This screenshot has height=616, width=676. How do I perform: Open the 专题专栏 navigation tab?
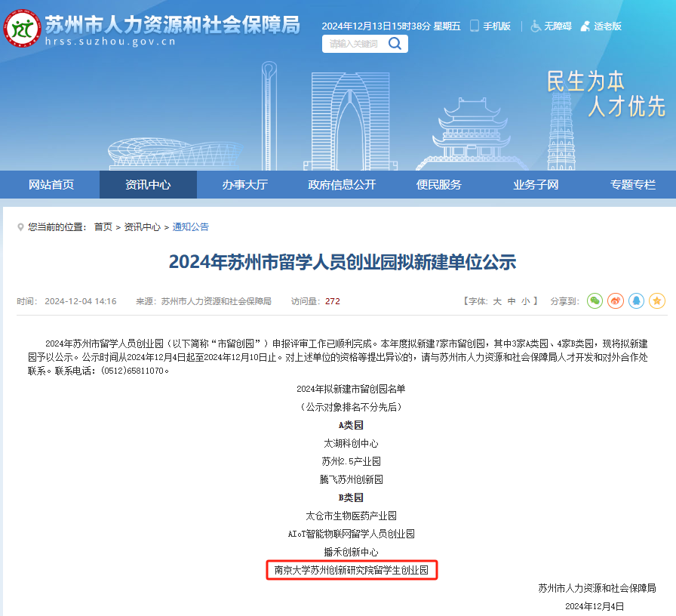coord(633,185)
